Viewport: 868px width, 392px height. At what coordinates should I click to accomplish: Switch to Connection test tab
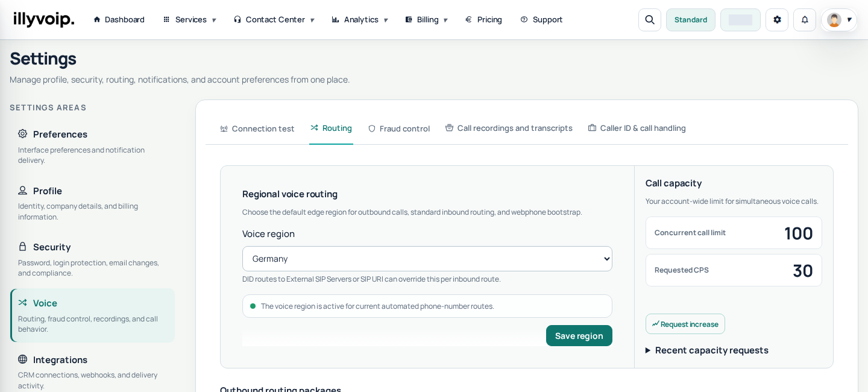coord(257,128)
